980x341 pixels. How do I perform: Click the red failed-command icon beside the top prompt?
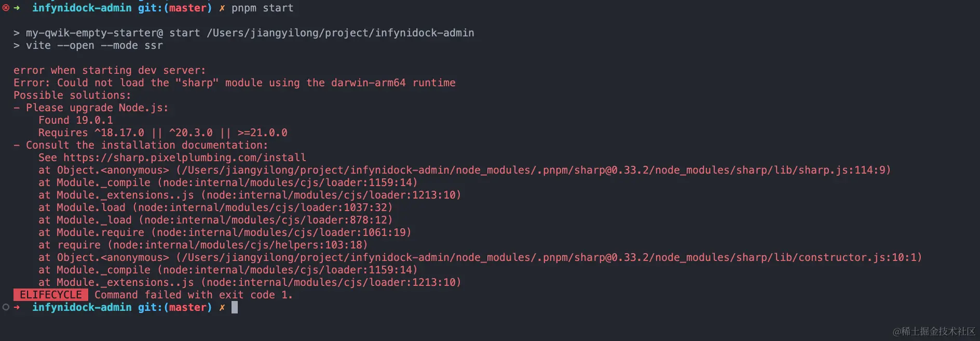(x=6, y=8)
